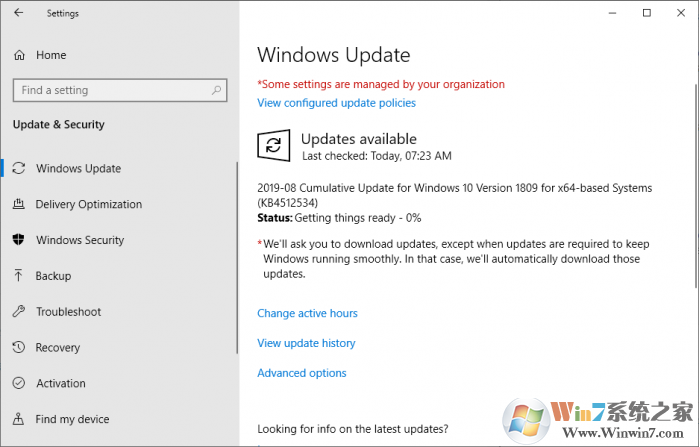Click the Find my device icon
Viewport: 700px width, 447px height.
[x=19, y=419]
